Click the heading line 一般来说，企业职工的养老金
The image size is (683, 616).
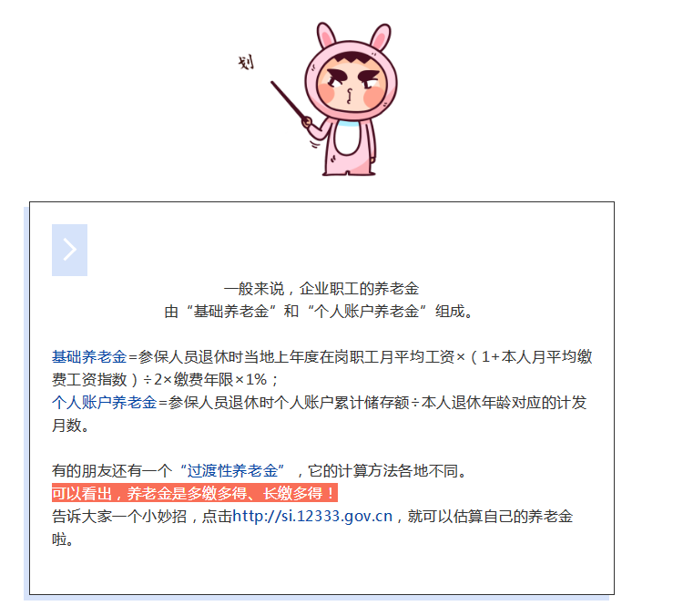coord(321,289)
